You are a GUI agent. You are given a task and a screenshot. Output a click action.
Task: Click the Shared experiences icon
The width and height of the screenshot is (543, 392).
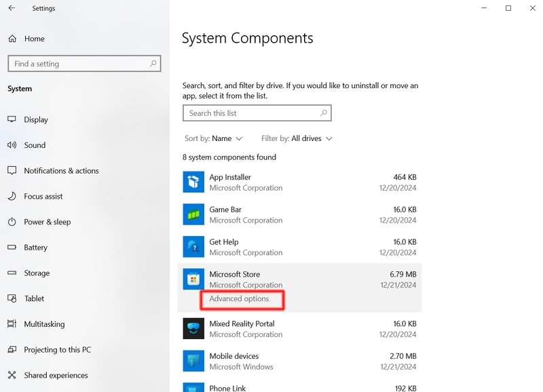12,376
